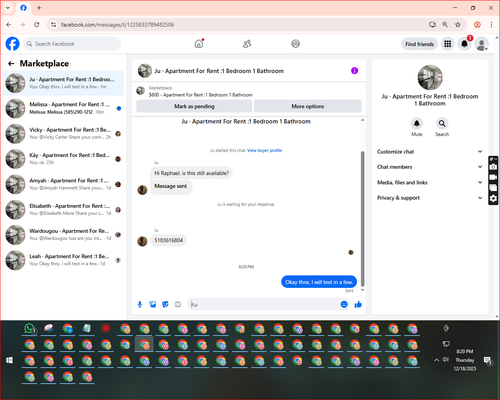Open the Kay apartment conversation
Viewport: 500px width, 400px height.
pyautogui.click(x=63, y=159)
